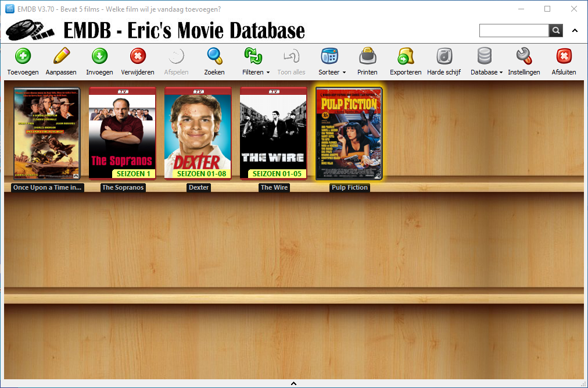Select The Sopranos cover thumbnail
588x388 pixels.
122,133
